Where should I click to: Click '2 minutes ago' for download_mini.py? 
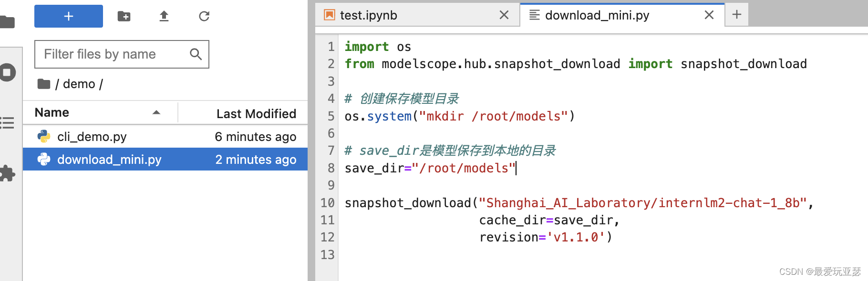tap(256, 160)
